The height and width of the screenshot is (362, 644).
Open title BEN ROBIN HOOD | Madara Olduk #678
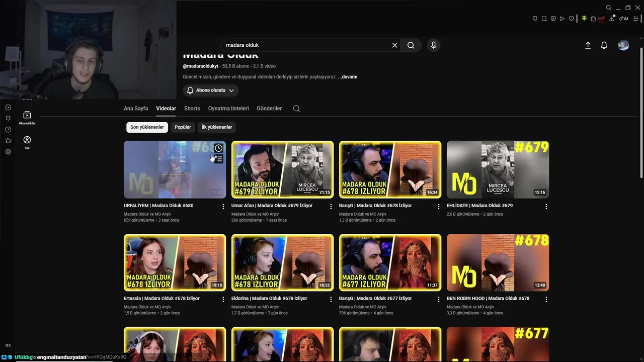[x=488, y=298]
